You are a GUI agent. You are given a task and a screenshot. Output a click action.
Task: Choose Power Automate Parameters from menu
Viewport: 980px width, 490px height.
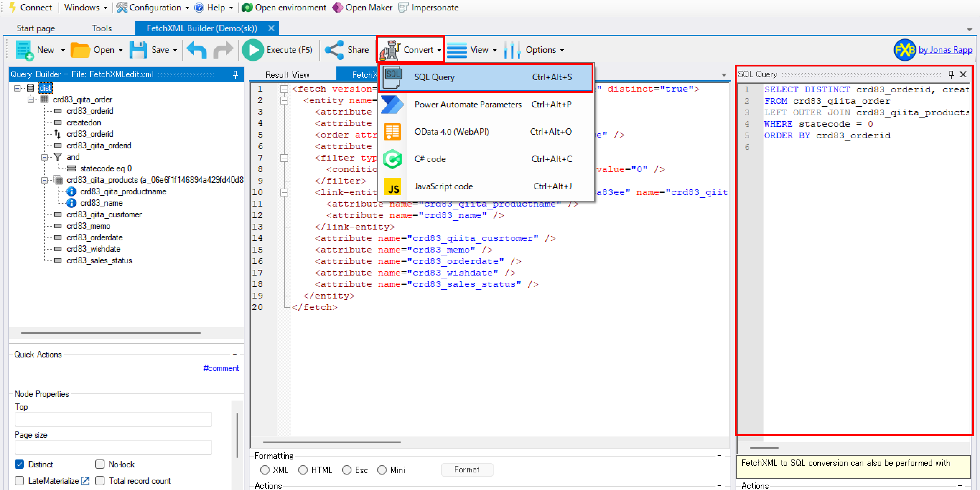pos(467,104)
